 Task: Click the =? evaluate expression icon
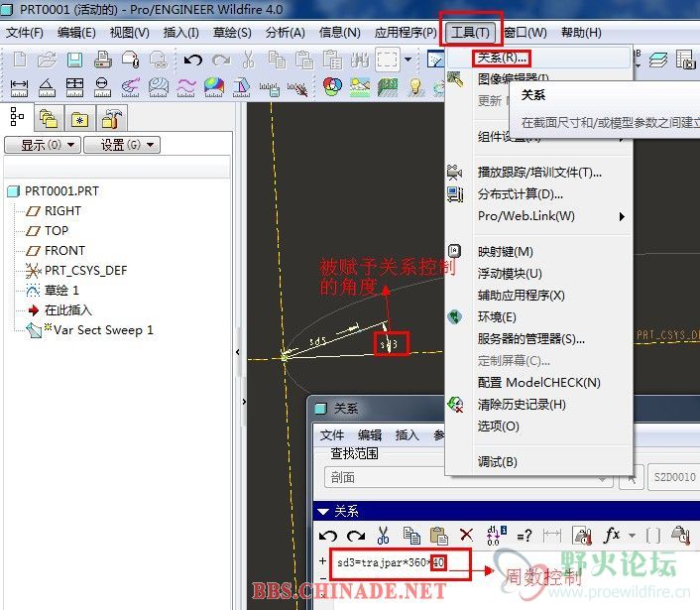pos(525,535)
